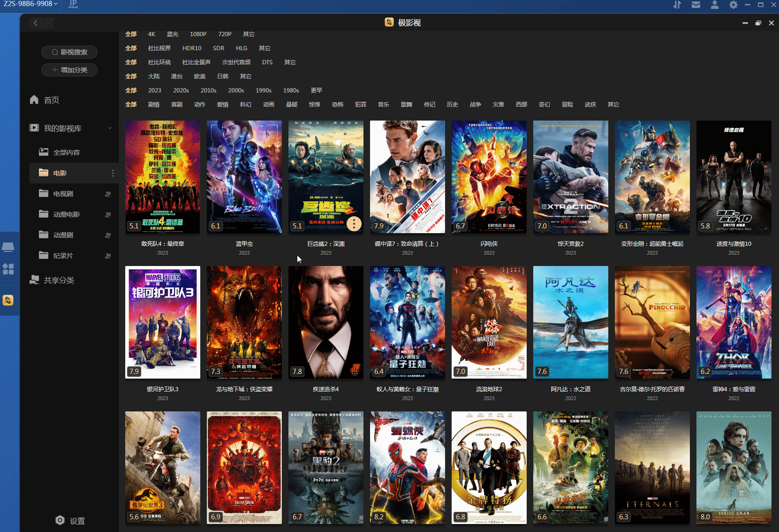Screen dimensions: 779x532
Task: Open the 蓝甲虫 movie poster
Action: coord(244,177)
